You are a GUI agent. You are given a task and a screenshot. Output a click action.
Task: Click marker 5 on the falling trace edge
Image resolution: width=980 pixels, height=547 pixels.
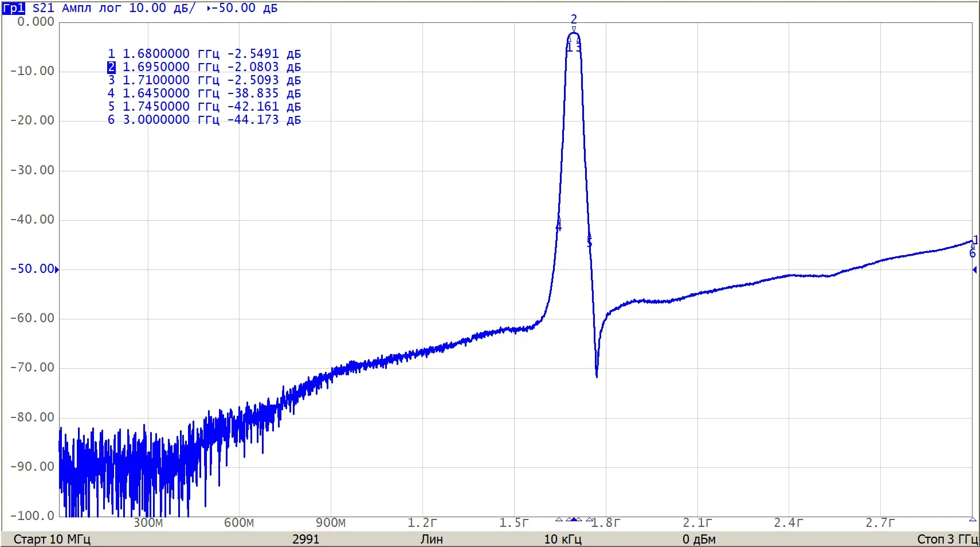589,241
